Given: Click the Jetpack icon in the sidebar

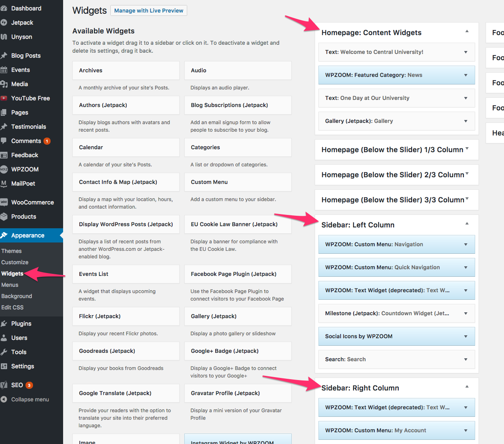Looking at the screenshot, I should [4, 23].
